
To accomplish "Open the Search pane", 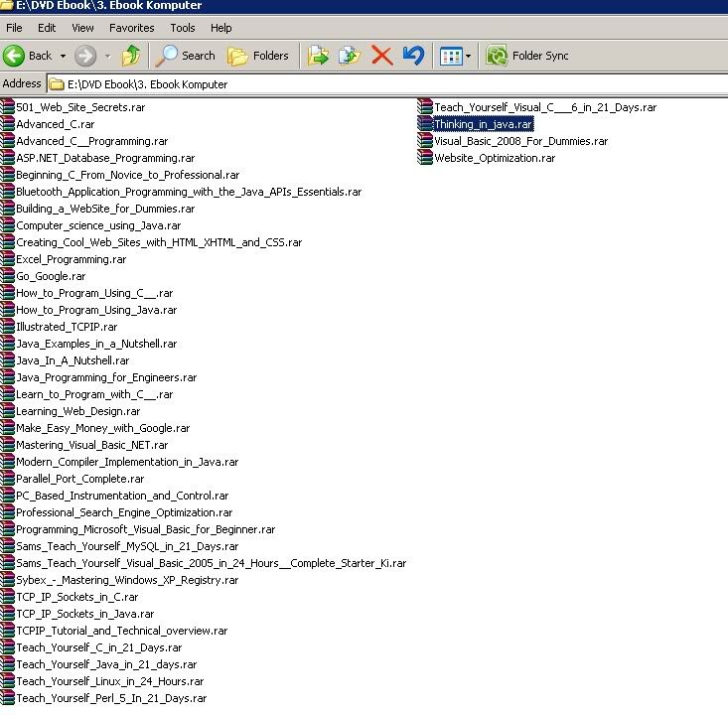I will 186,56.
